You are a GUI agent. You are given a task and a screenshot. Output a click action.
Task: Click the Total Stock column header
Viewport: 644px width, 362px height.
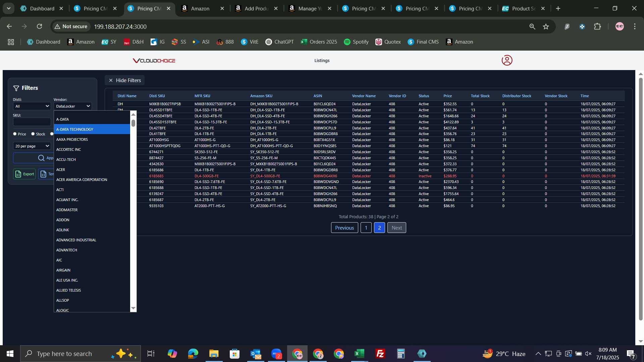tap(480, 96)
